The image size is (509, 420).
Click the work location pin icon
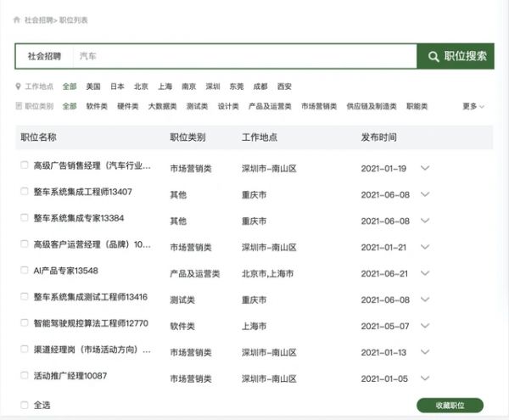[19, 87]
